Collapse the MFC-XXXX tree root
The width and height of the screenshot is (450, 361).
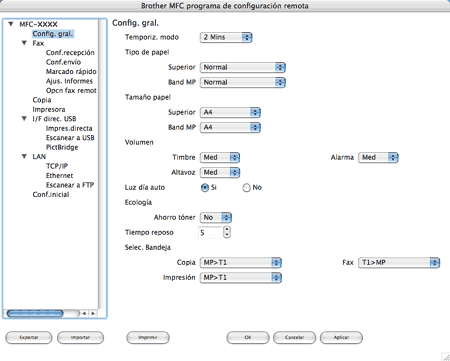(x=11, y=24)
